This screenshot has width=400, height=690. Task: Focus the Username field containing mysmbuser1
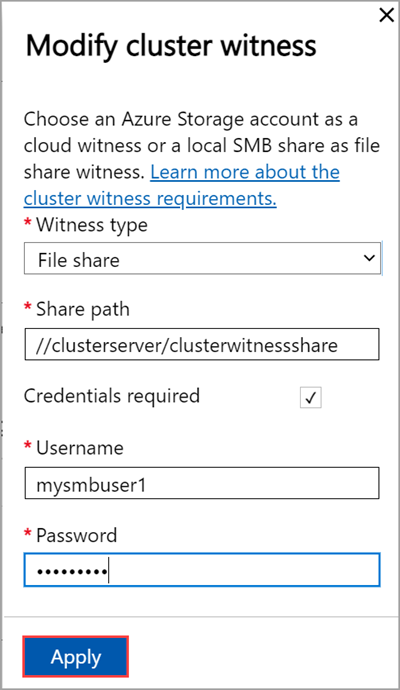click(202, 483)
